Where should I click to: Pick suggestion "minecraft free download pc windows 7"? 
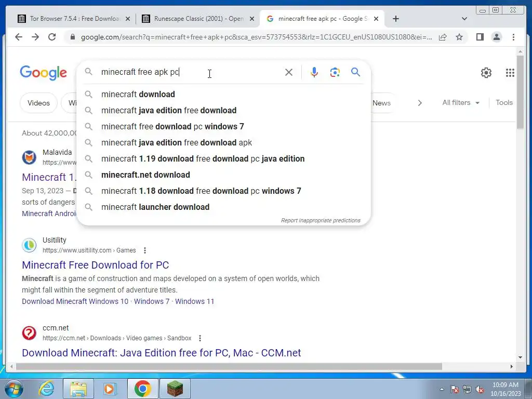tap(224, 127)
